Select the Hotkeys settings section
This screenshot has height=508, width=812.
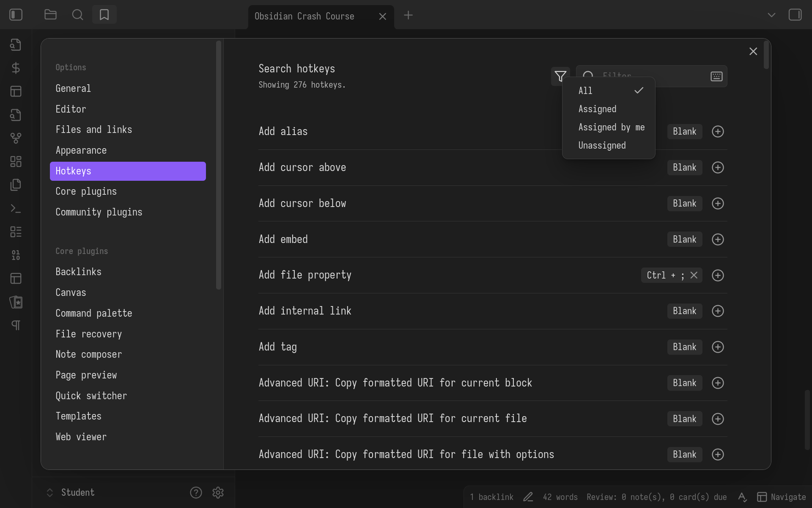(x=128, y=171)
